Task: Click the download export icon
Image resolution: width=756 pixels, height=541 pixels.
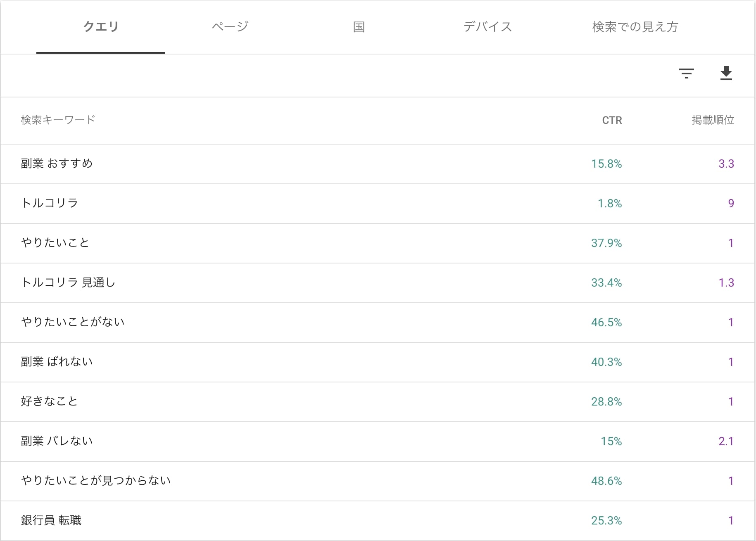Action: 726,74
